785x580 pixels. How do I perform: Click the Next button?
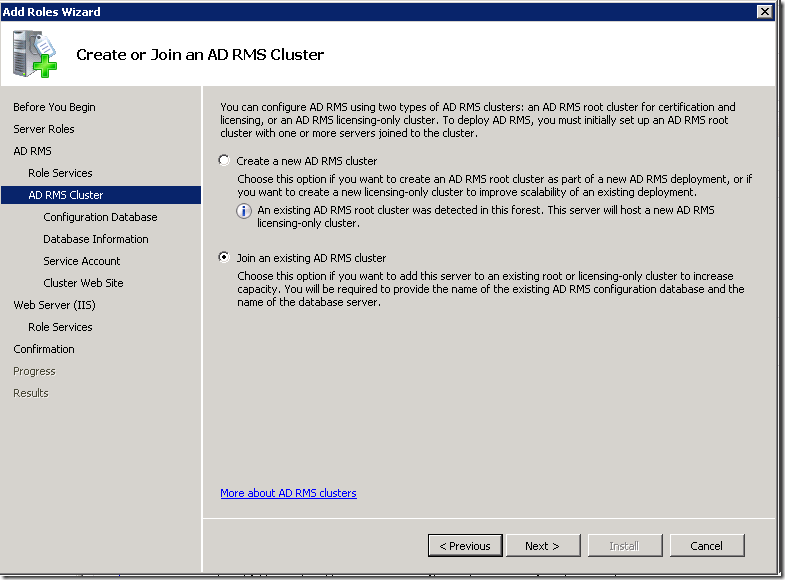click(543, 545)
